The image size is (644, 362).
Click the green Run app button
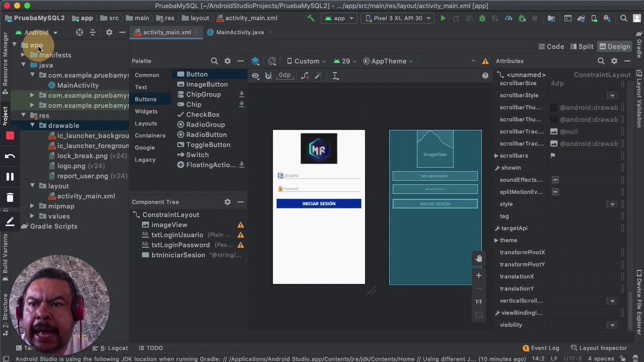[x=443, y=19]
